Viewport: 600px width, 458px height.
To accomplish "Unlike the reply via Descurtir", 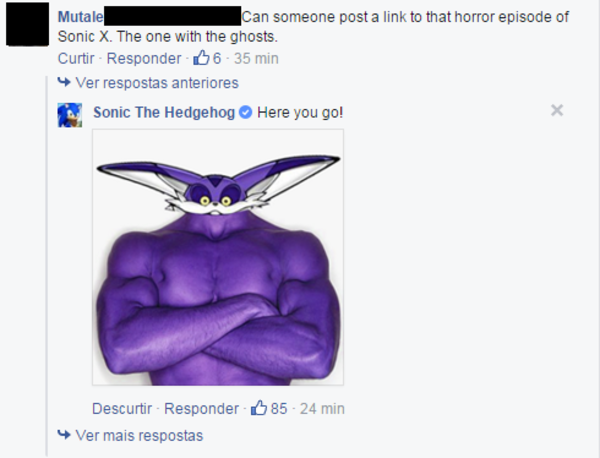I will [122, 409].
